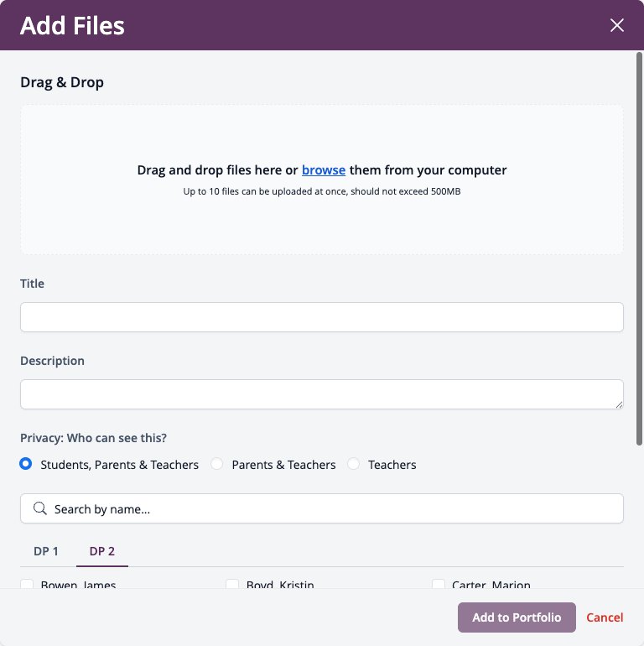The height and width of the screenshot is (646, 644).
Task: Switch to the DP 1 tab
Action: [x=46, y=551]
